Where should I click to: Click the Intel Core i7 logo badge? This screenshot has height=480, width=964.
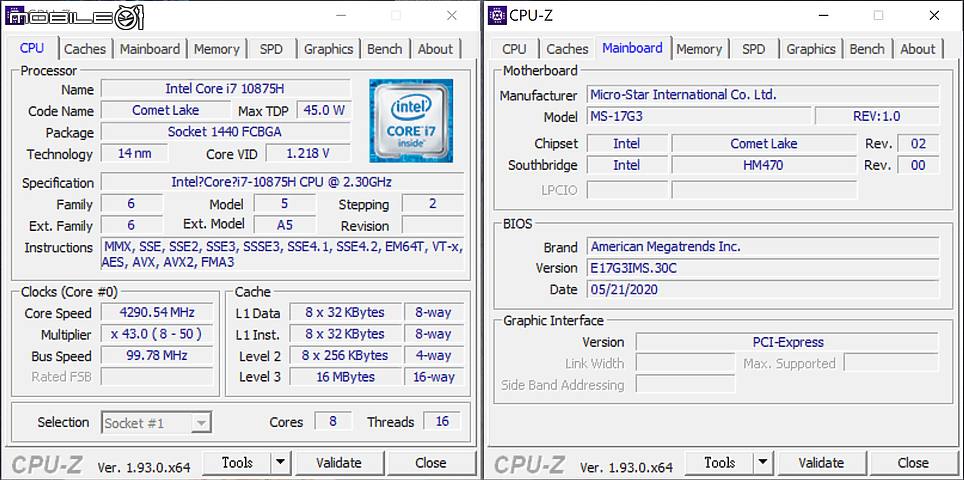click(x=411, y=120)
